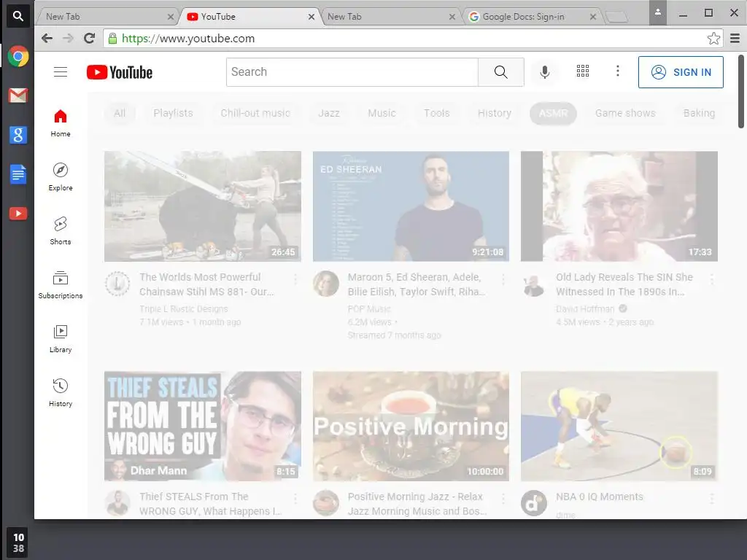Open the Chrome profile avatar button

coord(657,13)
